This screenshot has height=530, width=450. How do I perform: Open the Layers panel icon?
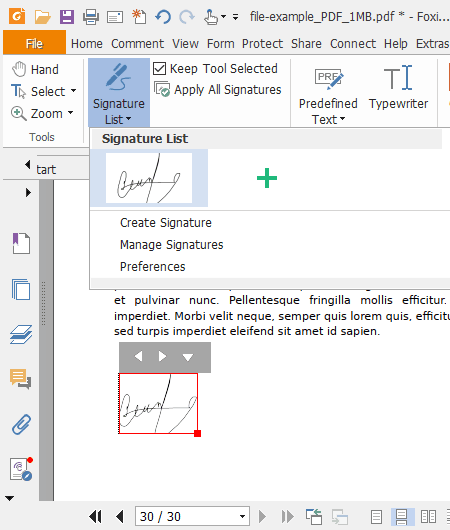click(21, 335)
